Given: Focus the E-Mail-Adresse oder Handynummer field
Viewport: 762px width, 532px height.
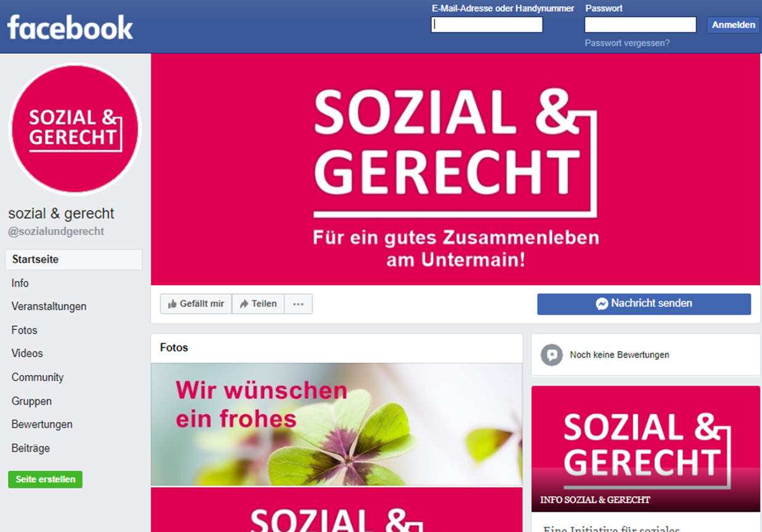Looking at the screenshot, I should pos(487,25).
